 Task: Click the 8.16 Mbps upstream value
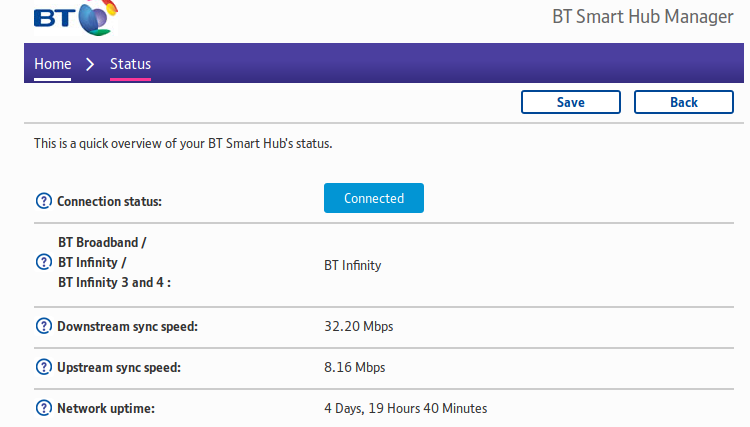[x=354, y=367]
